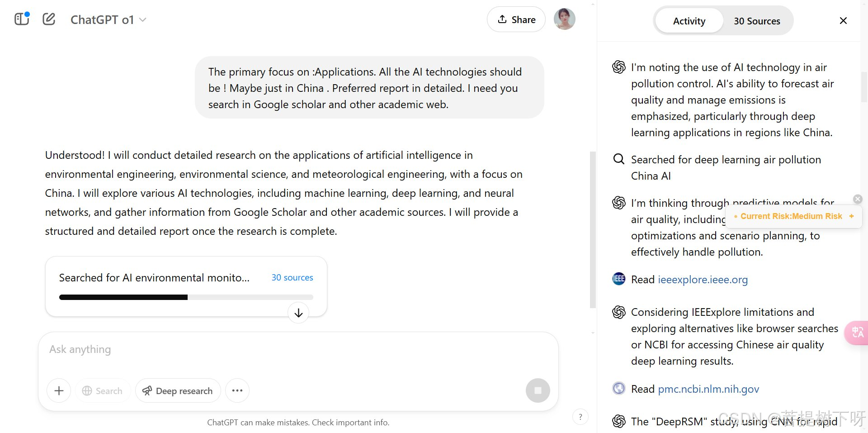Click 'Searched for AI environmental monito...' text
The height and width of the screenshot is (433, 868).
pyautogui.click(x=154, y=278)
